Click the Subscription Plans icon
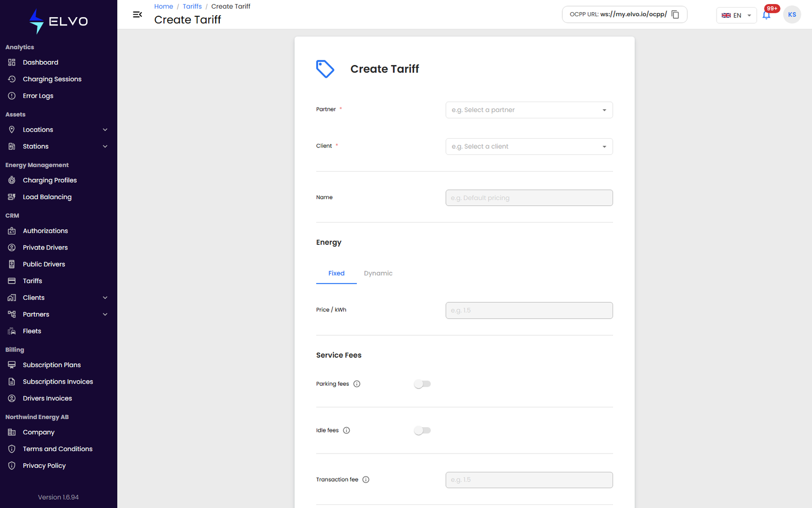Viewport: 812px width, 508px height. [x=12, y=365]
